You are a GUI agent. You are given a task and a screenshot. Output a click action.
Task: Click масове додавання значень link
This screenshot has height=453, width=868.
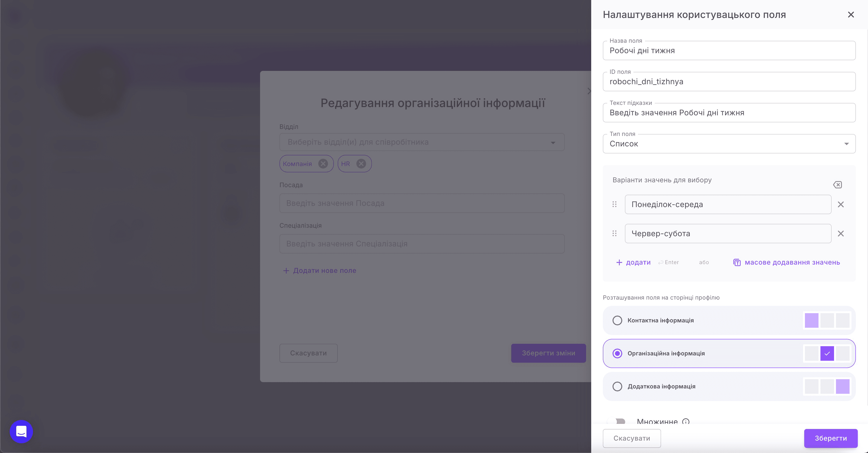[792, 262]
